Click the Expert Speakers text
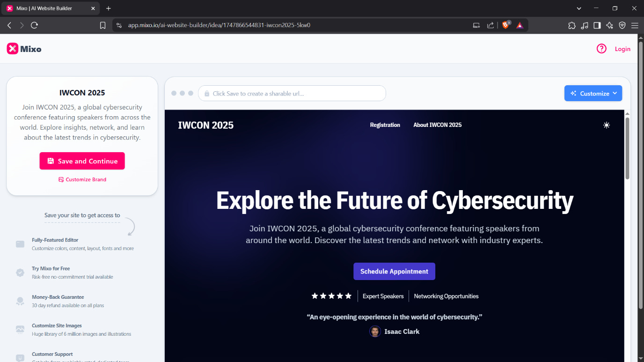Image resolution: width=644 pixels, height=362 pixels. (x=383, y=296)
